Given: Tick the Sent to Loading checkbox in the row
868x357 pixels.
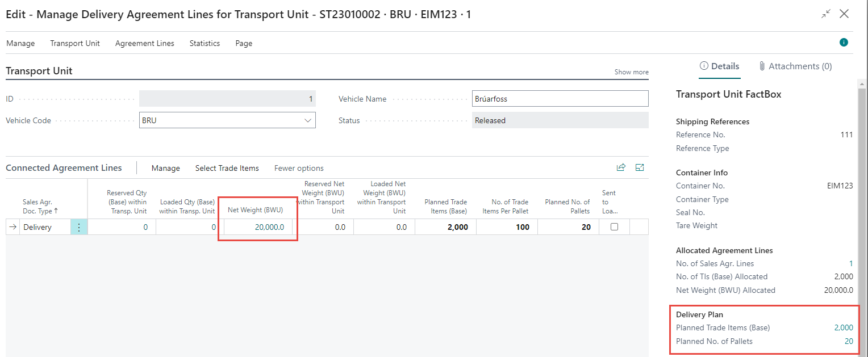Looking at the screenshot, I should [614, 227].
